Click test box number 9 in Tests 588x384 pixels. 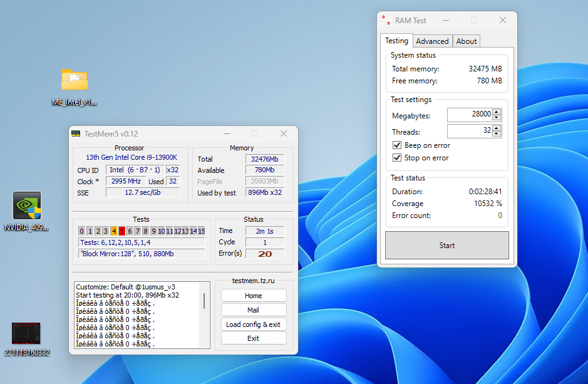[153, 231]
